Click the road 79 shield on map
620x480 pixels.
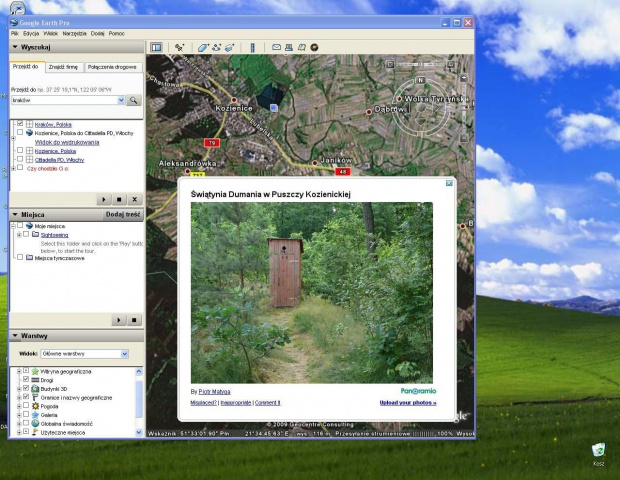(x=212, y=143)
